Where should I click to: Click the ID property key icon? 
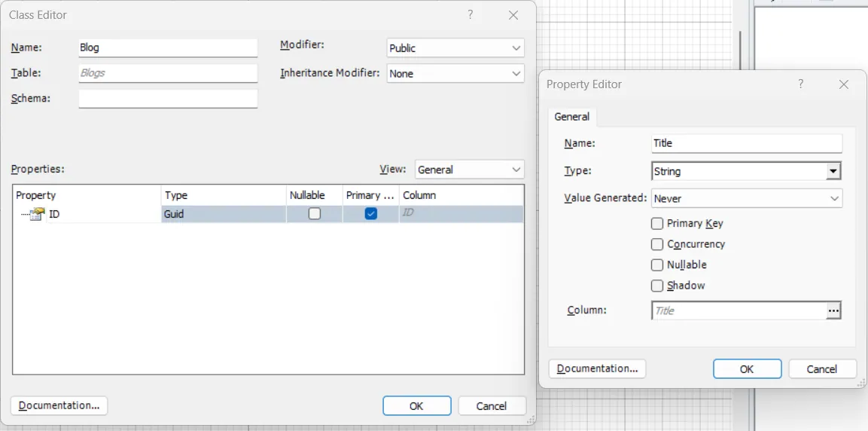[37, 214]
